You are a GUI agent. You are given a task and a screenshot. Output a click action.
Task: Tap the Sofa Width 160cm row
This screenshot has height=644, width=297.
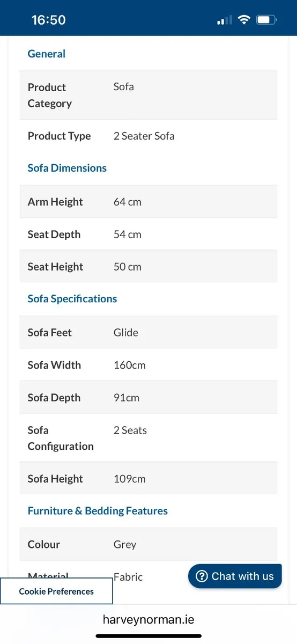(148, 365)
